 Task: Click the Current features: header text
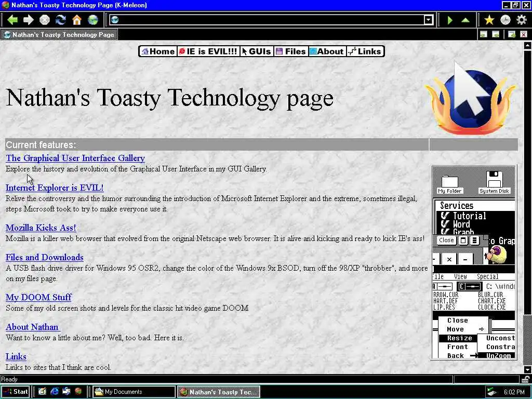coord(41,145)
